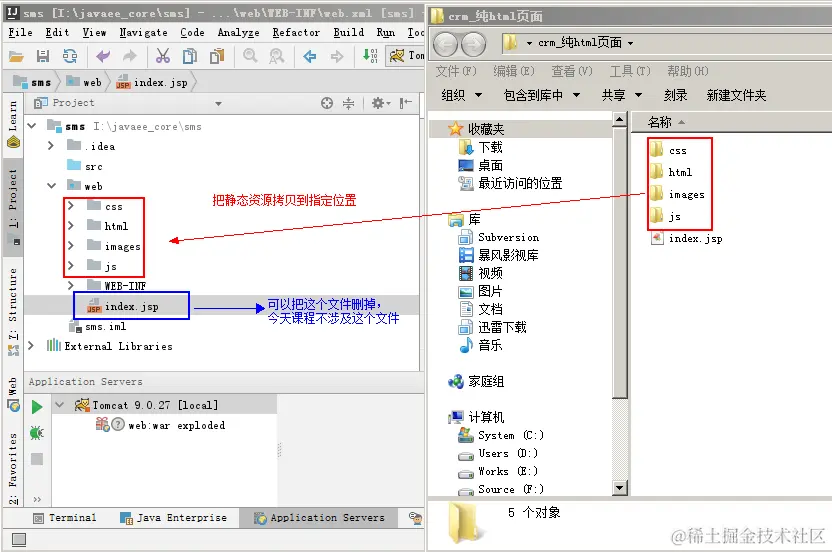The image size is (832, 552).
Task: Click the purple Undo arrow icon
Action: (x=103, y=56)
